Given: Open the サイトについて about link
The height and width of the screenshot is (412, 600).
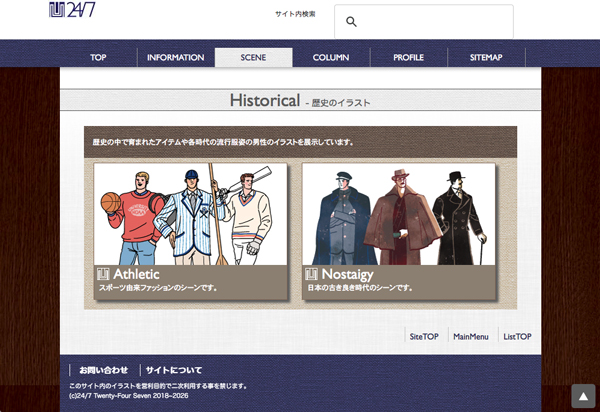Looking at the screenshot, I should tap(174, 370).
